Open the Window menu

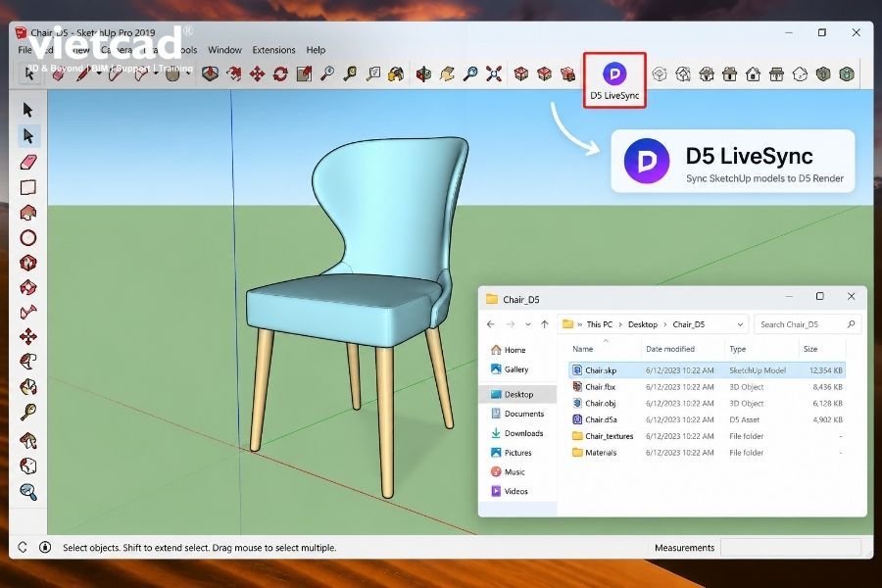coord(224,50)
